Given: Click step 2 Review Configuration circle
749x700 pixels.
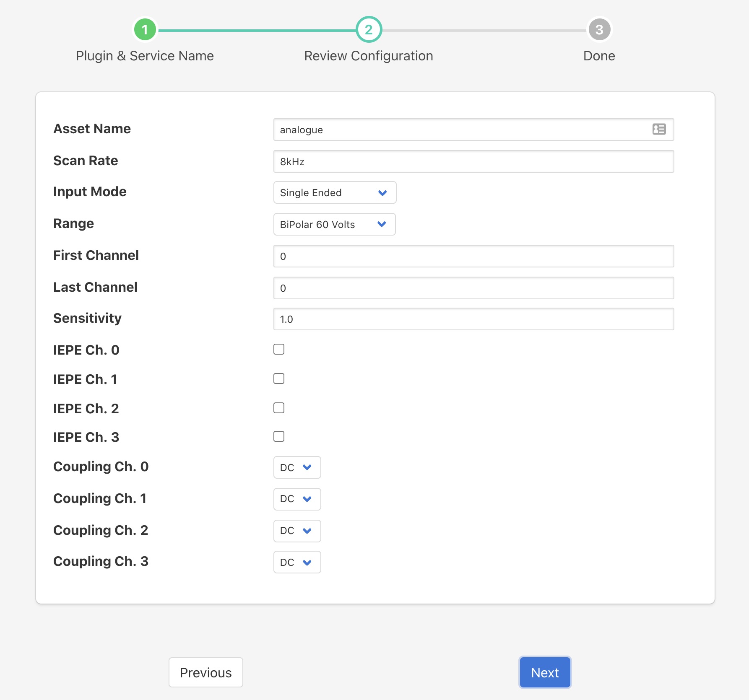Looking at the screenshot, I should pyautogui.click(x=369, y=30).
